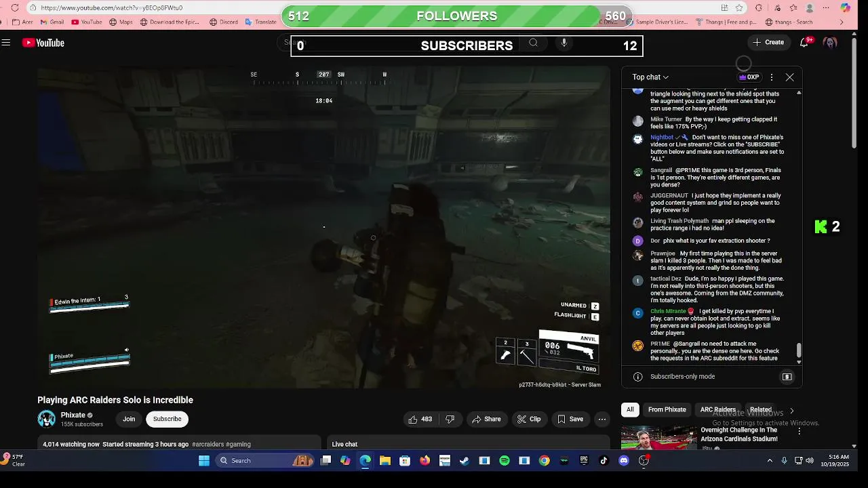Open the weather widget showing 57°F

[15, 460]
